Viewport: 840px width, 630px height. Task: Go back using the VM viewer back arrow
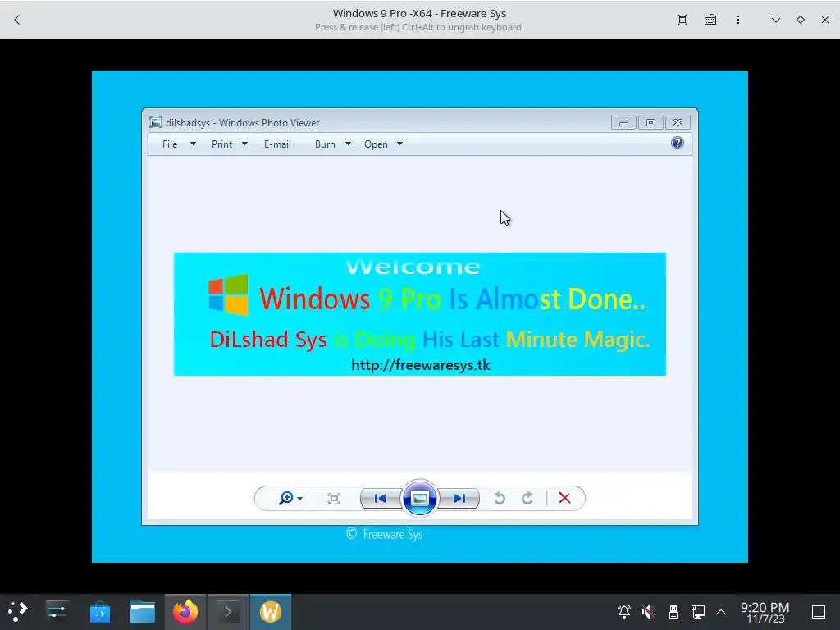(17, 20)
